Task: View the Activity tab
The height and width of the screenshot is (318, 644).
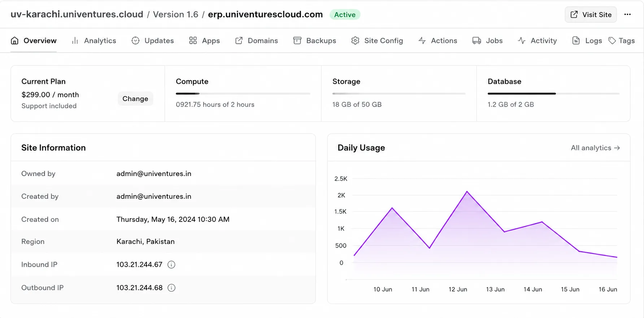Action: pyautogui.click(x=537, y=41)
